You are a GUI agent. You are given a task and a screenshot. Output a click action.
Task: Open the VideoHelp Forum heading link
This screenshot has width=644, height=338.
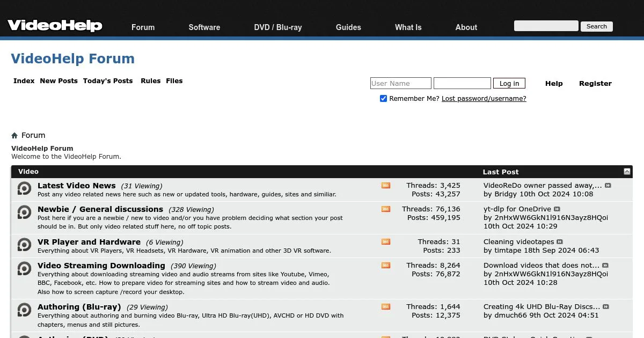click(73, 58)
